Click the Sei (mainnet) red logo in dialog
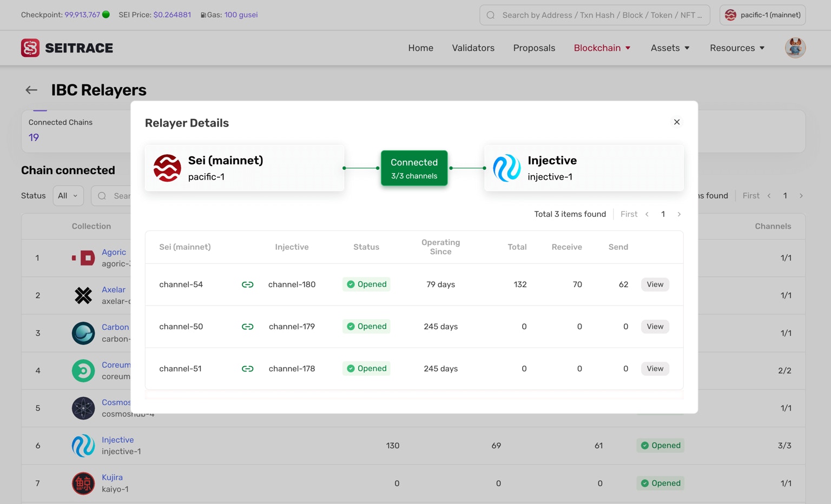This screenshot has width=831, height=504. coord(167,168)
